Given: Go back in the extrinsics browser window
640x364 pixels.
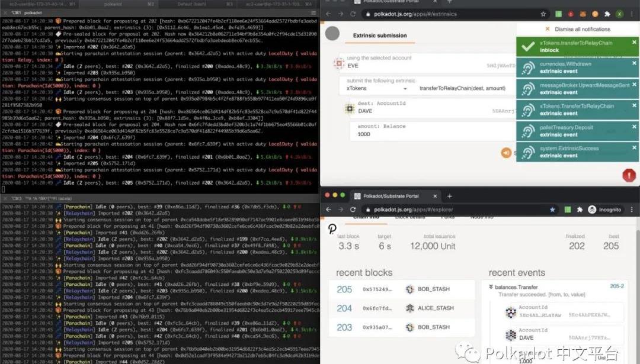Looking at the screenshot, I should point(328,14).
